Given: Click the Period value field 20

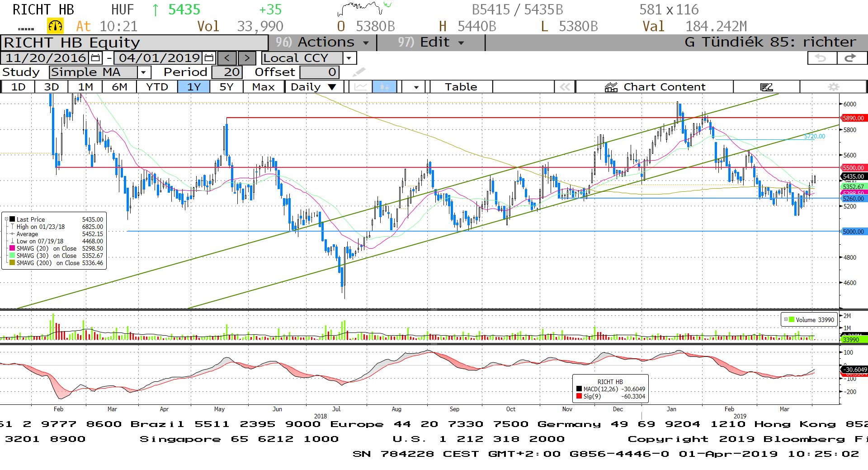Looking at the screenshot, I should tap(227, 72).
